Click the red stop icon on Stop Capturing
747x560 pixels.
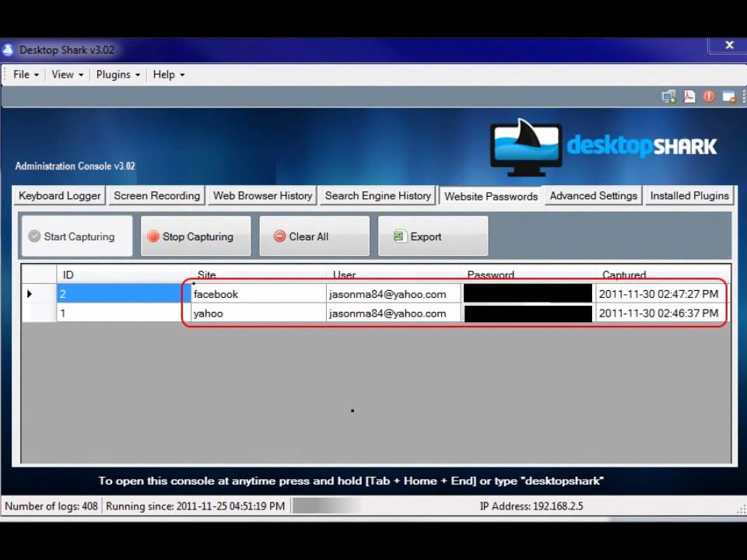[x=153, y=236]
